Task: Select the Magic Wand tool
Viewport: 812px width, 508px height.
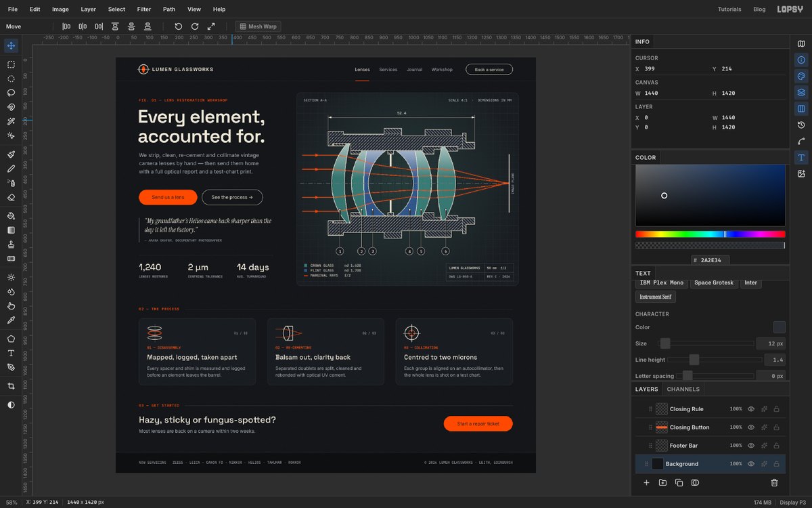Action: tap(11, 121)
